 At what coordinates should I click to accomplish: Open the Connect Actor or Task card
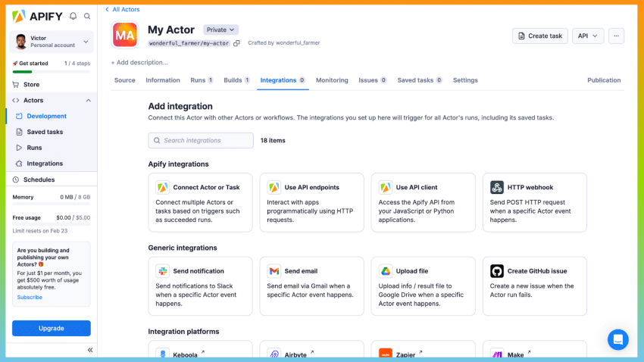(x=201, y=202)
